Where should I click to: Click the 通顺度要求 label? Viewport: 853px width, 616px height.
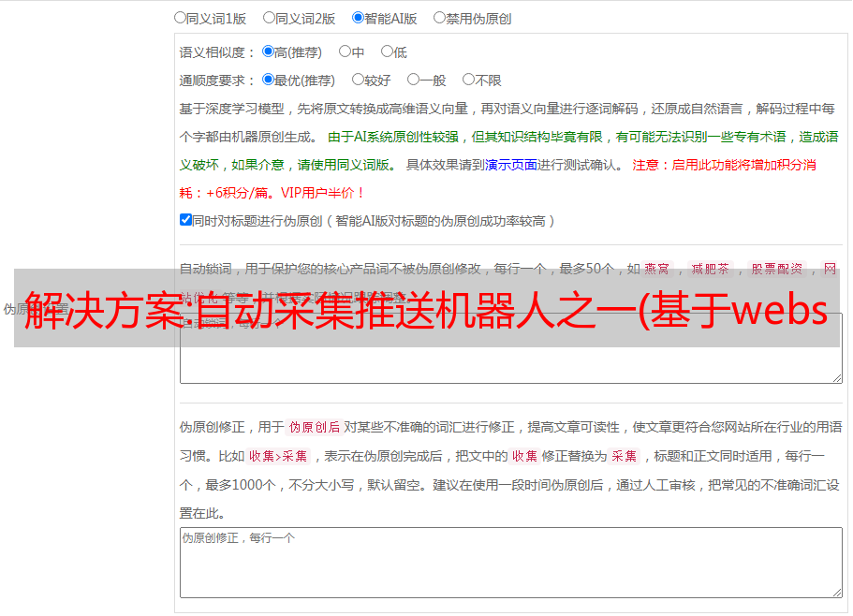[x=213, y=81]
